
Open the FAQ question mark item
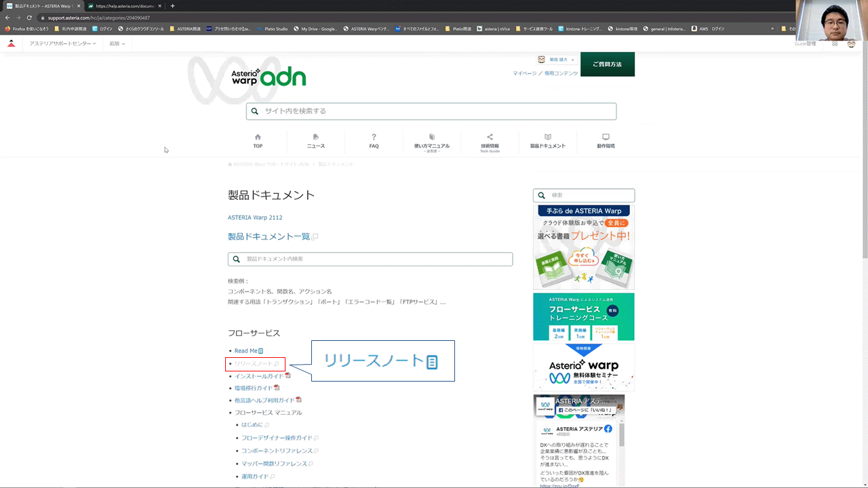374,141
